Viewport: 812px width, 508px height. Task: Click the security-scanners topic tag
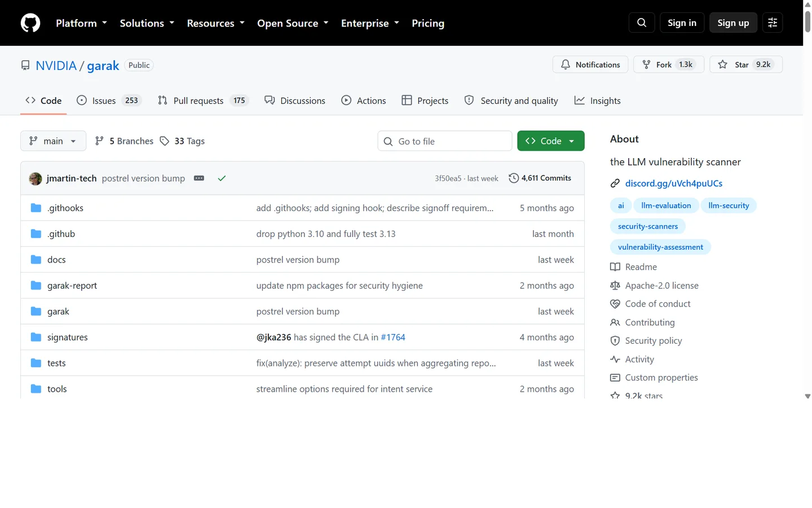point(648,226)
